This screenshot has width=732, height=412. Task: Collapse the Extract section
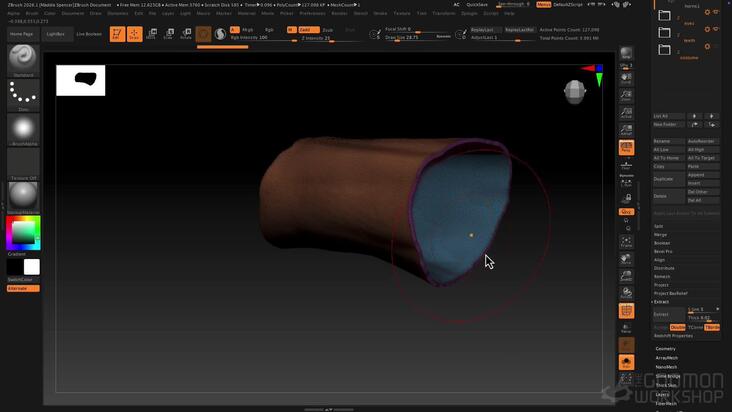[x=661, y=302]
